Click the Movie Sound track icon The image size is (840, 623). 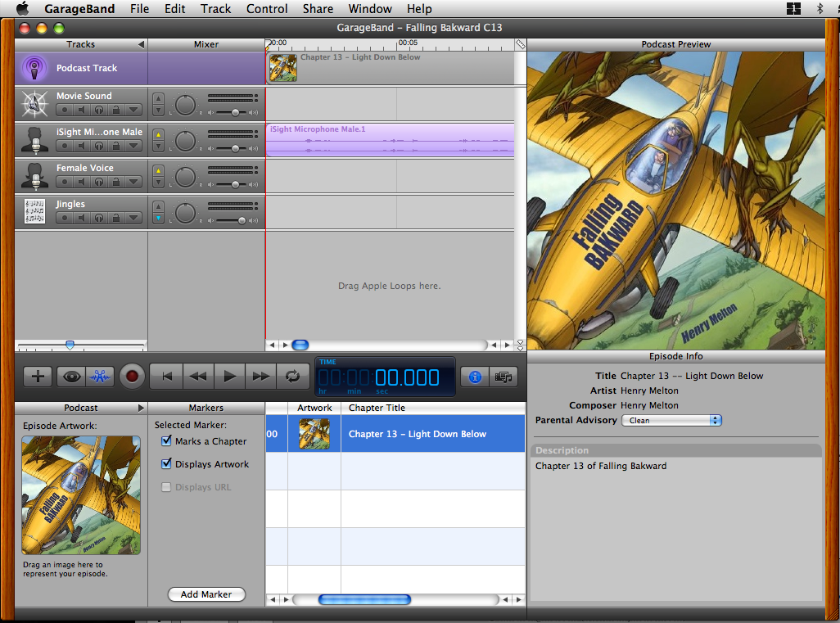tap(34, 104)
